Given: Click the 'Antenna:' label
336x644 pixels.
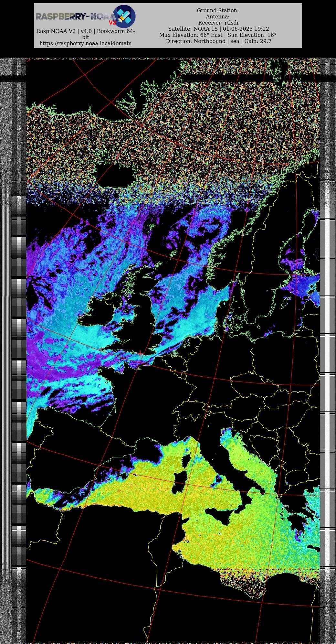Looking at the screenshot, I should coord(218,17).
